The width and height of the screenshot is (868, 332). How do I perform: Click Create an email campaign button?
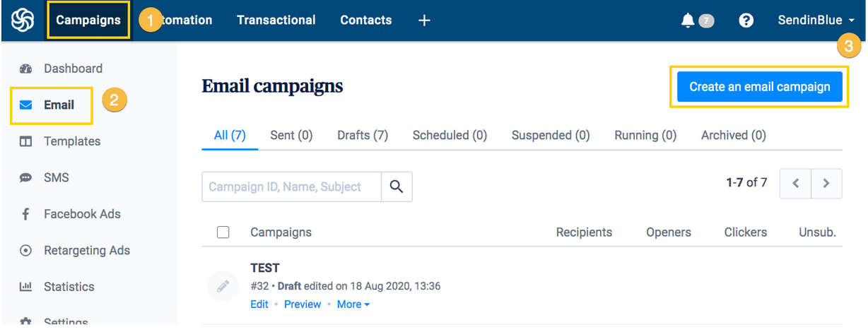pyautogui.click(x=759, y=87)
